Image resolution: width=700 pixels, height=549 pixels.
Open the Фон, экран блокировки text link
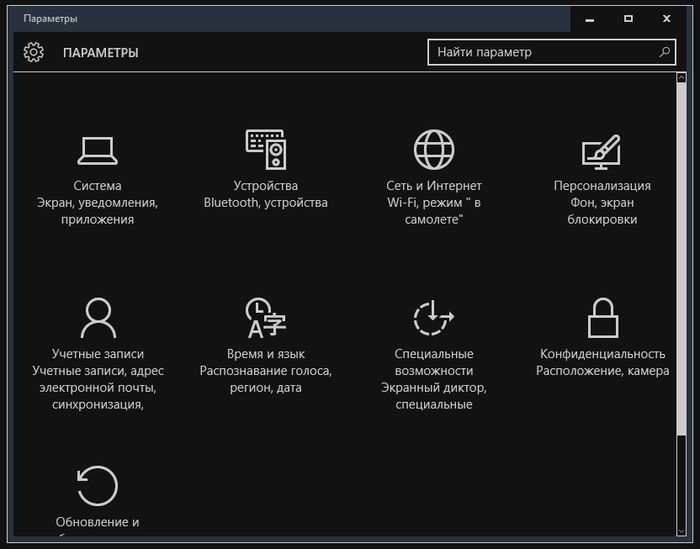pos(602,211)
